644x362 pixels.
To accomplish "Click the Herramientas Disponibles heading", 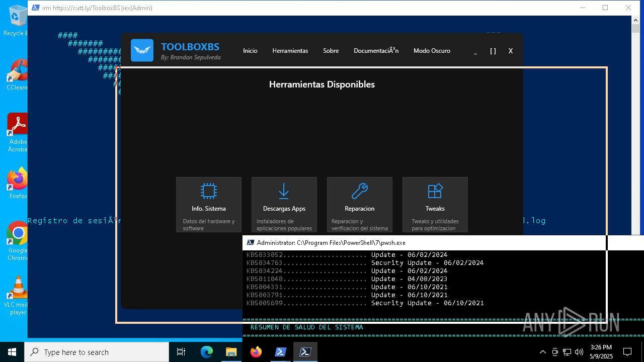I will point(322,84).
